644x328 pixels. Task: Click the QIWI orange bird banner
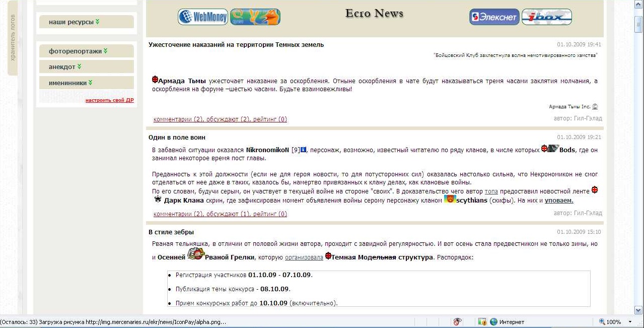[x=255, y=17]
